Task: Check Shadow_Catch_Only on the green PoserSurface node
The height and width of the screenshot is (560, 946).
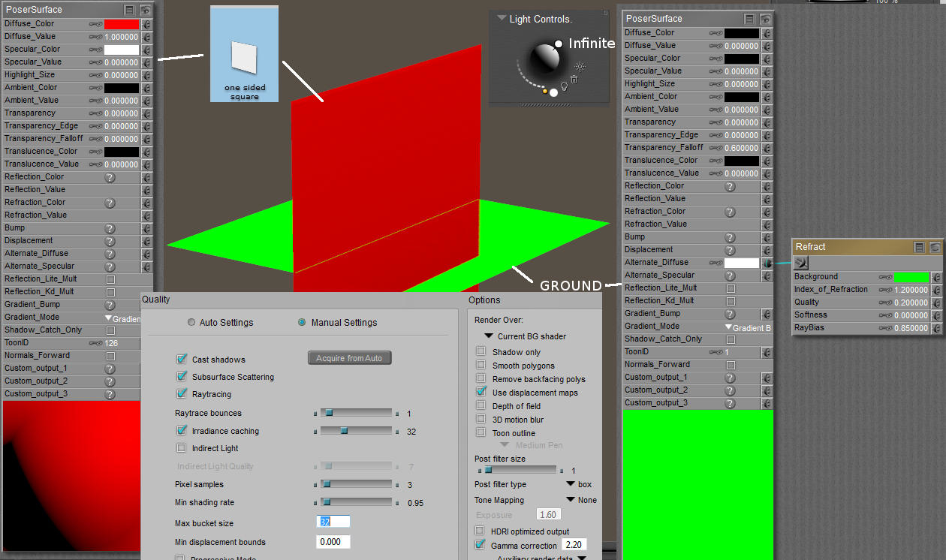Action: (x=731, y=339)
